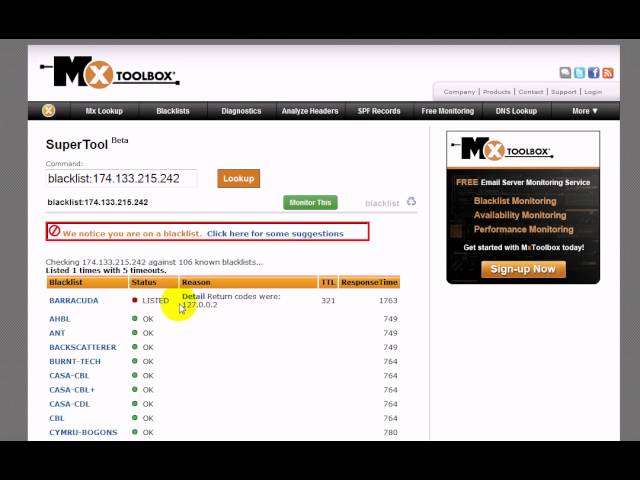Image resolution: width=640 pixels, height=480 pixels.
Task: Click the LISTED status text
Action: [x=156, y=300]
